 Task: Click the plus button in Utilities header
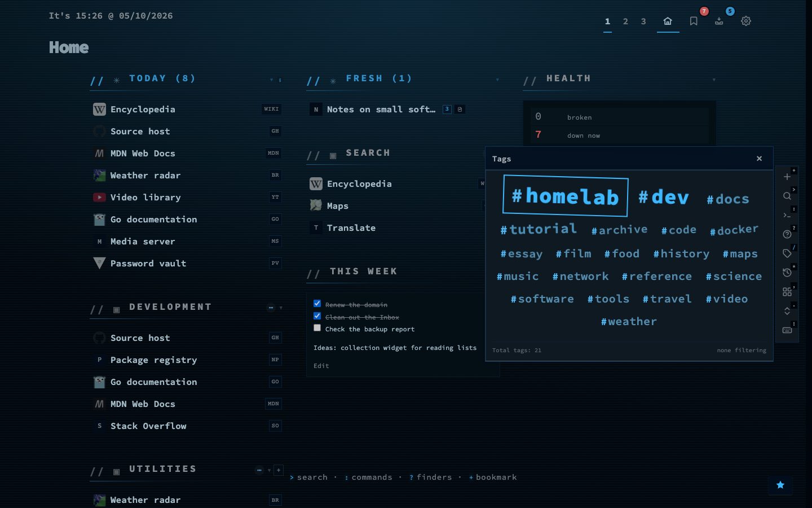(279, 470)
